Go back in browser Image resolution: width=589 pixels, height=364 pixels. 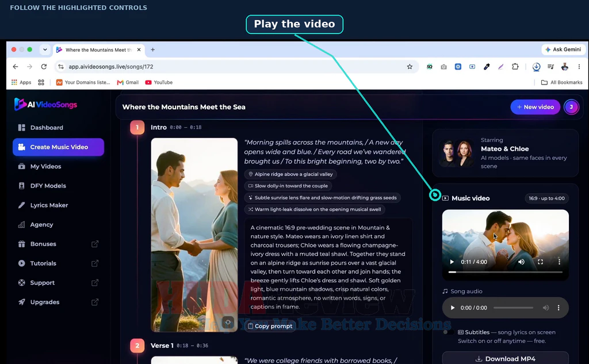tap(16, 67)
